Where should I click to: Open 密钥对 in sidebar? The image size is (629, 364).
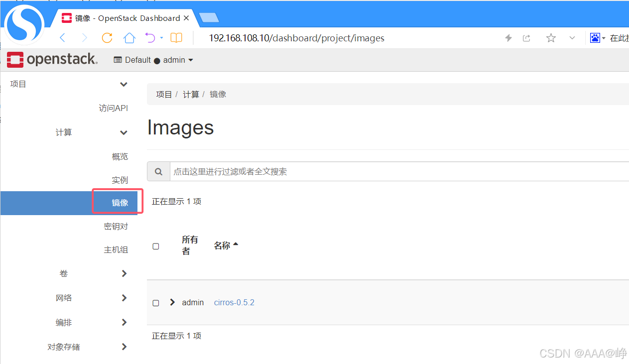pos(116,226)
